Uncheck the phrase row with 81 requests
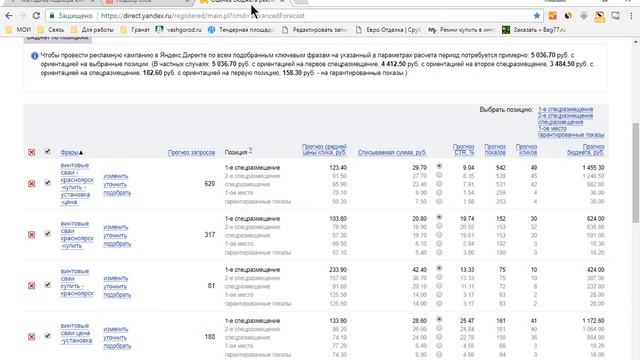The width and height of the screenshot is (640, 360). pos(48,284)
